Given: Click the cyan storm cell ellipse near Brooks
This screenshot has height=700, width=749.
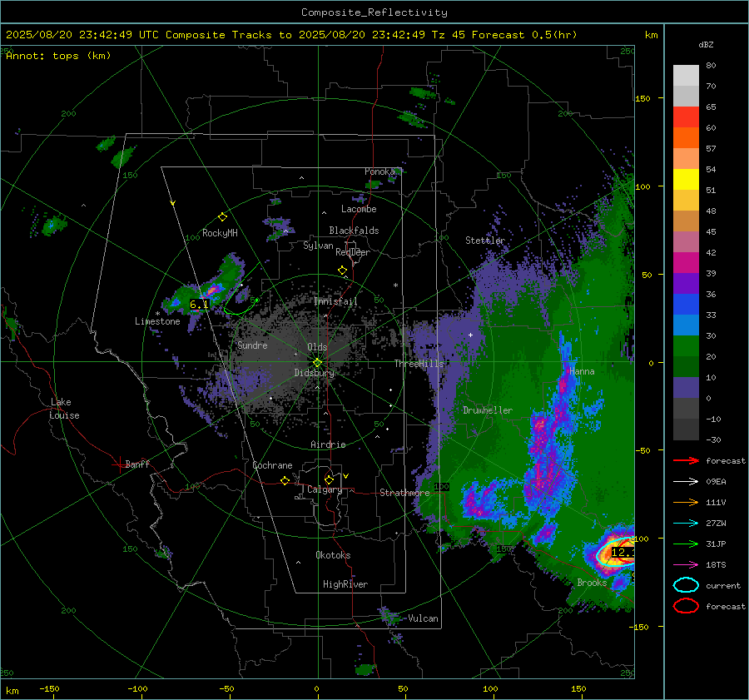Looking at the screenshot, I should [616, 551].
